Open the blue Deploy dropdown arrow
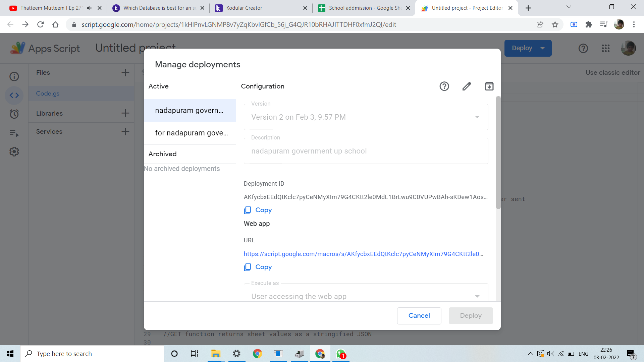The height and width of the screenshot is (362, 644). [x=543, y=48]
